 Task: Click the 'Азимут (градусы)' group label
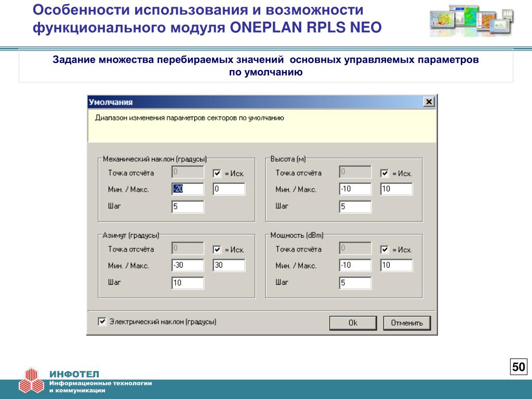point(130,235)
